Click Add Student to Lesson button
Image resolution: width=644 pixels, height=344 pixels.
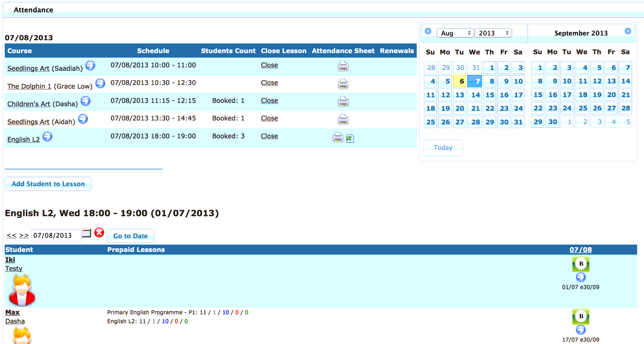(x=48, y=184)
